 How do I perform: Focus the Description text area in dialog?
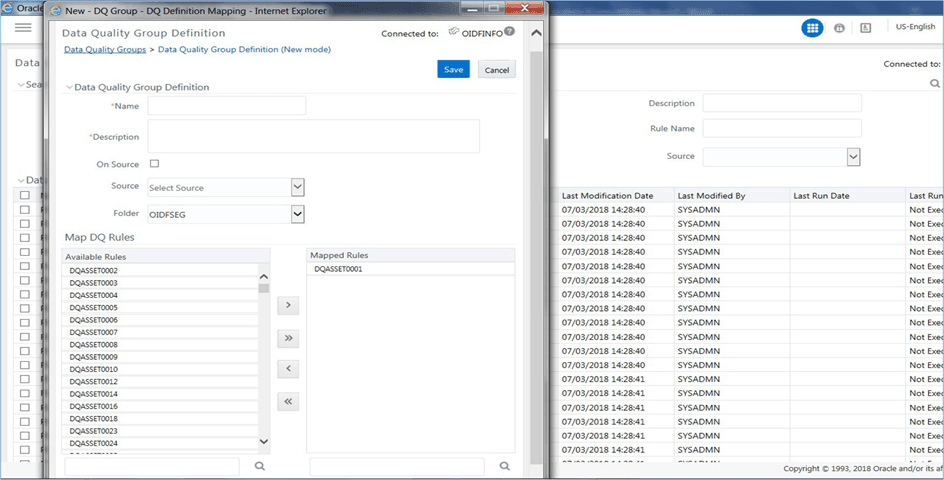314,136
